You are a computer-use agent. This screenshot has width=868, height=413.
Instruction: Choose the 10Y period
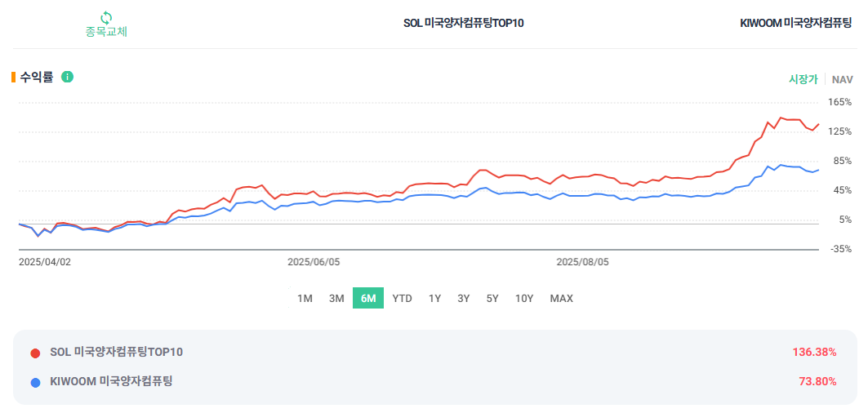click(x=523, y=299)
